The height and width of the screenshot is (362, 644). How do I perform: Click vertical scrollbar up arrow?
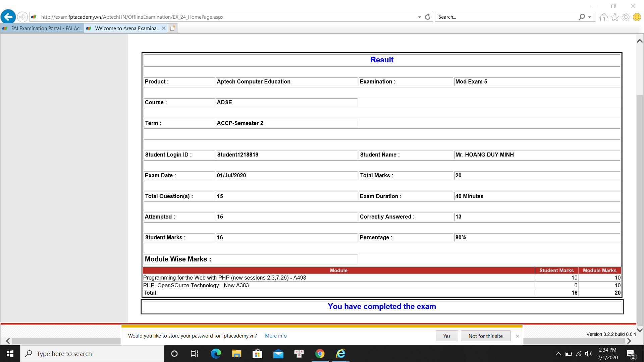coord(640,41)
